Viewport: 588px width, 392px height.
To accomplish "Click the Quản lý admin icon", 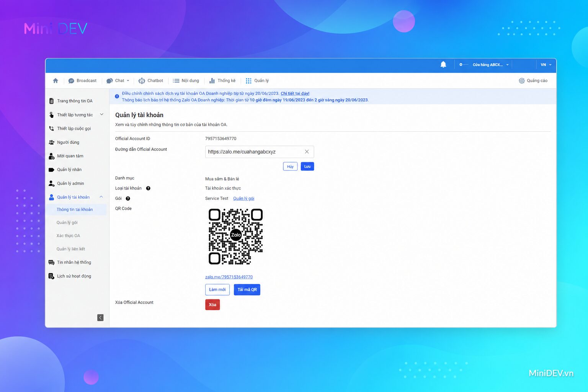I will coord(52,183).
